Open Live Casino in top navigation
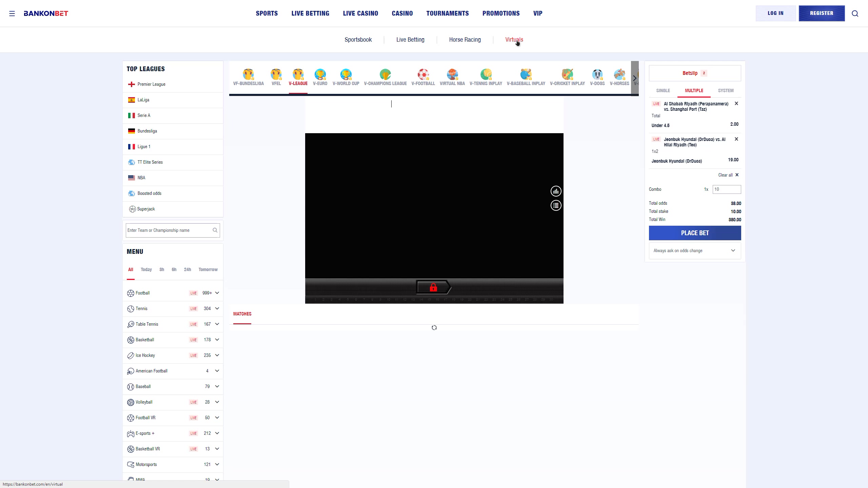Viewport: 868px width, 488px height. pos(360,14)
